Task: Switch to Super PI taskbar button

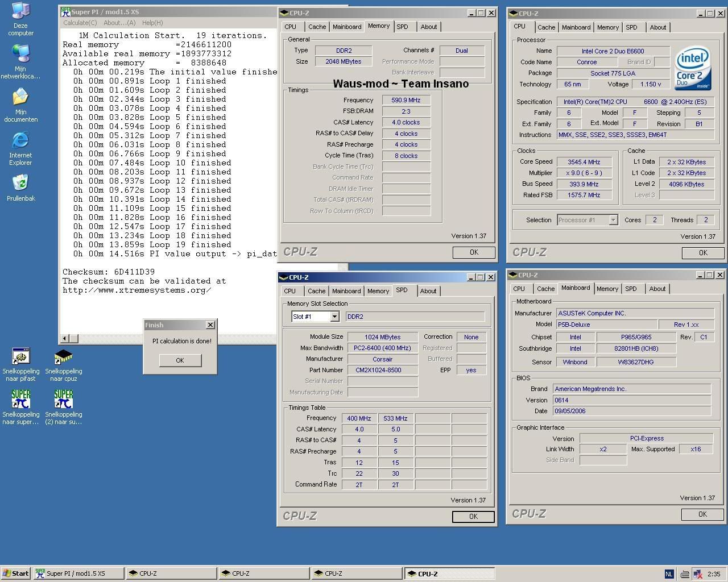Action: click(77, 573)
